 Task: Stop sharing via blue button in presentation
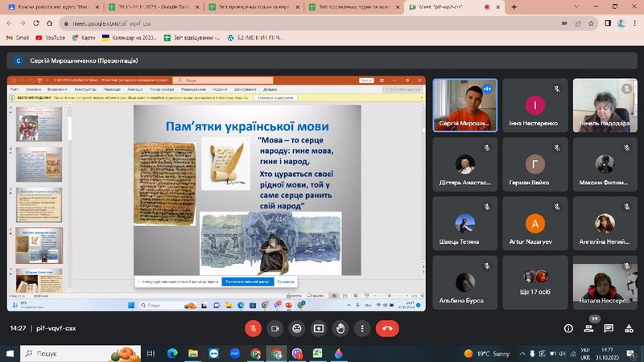248,282
